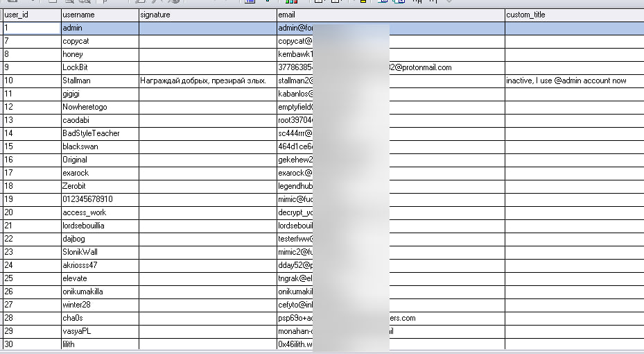The width and height of the screenshot is (644, 354).
Task: Select the username cell SlonikWall
Action: 101,252
